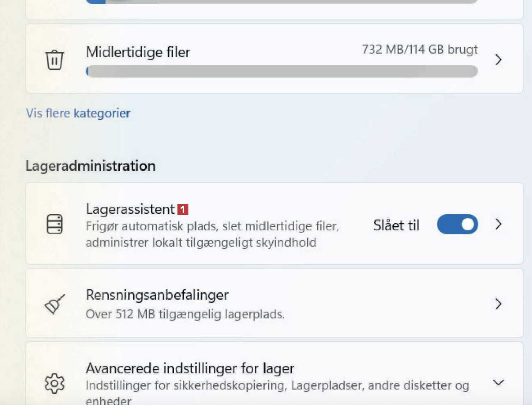Screen dimensions: 532x405
Task: Click the gear icon for advanced storage settings
Action: 55,383
